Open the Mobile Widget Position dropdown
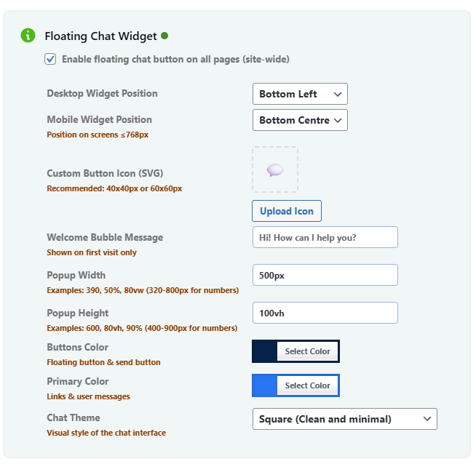The height and width of the screenshot is (464, 476). point(299,121)
